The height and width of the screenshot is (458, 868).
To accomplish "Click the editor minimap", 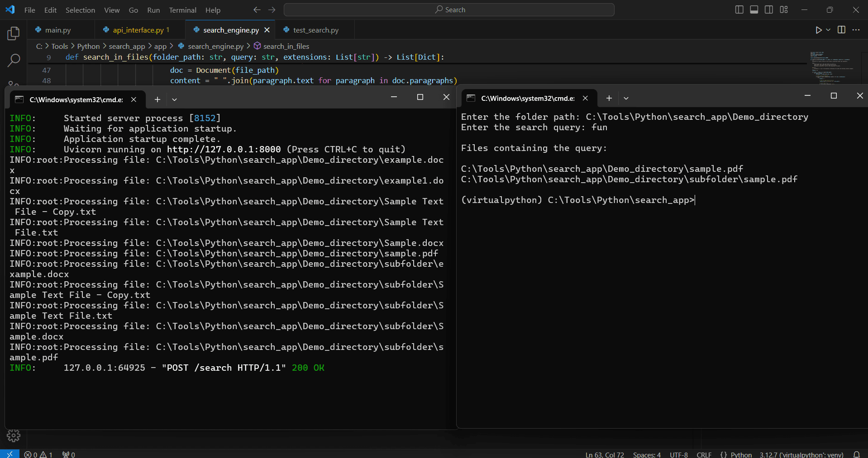I will pos(832,68).
